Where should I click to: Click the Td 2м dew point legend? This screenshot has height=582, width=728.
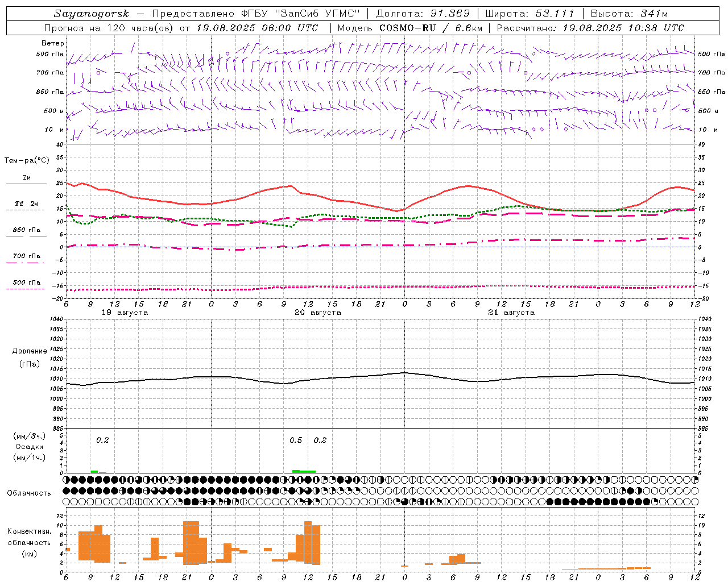click(26, 203)
